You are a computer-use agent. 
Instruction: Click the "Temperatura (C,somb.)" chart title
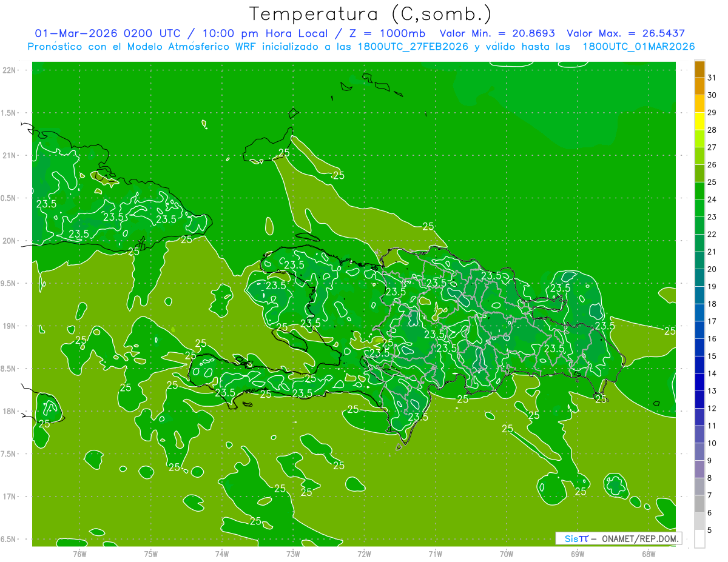click(x=370, y=14)
